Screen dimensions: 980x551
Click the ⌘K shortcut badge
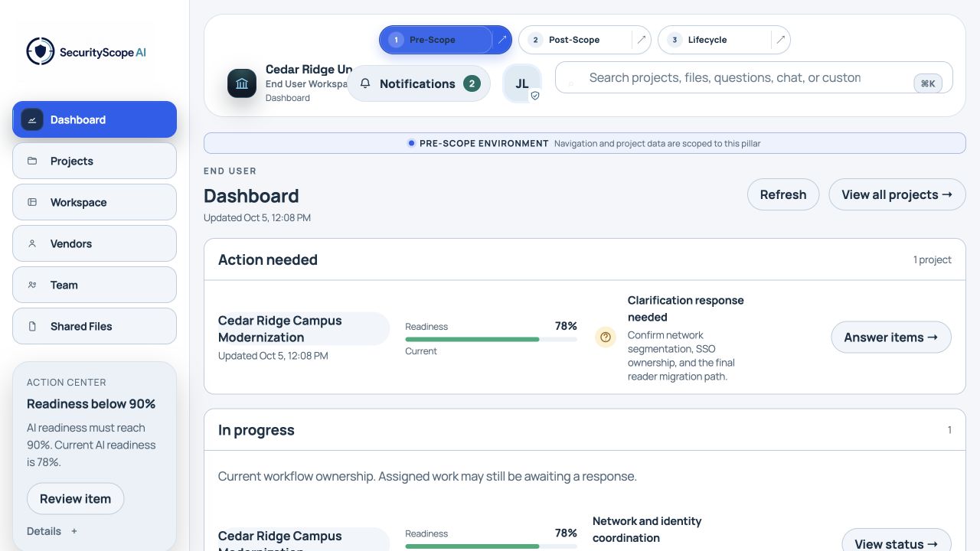pos(928,83)
